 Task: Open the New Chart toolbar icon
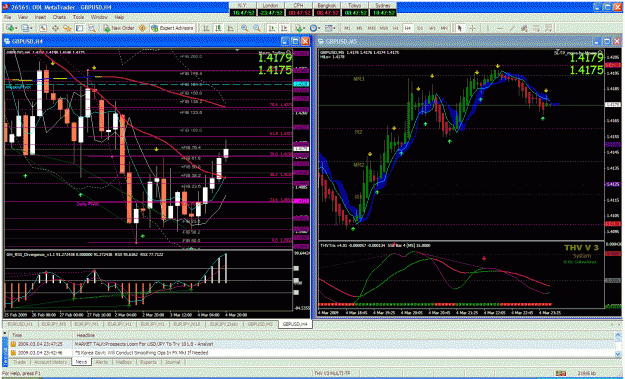click(10, 28)
